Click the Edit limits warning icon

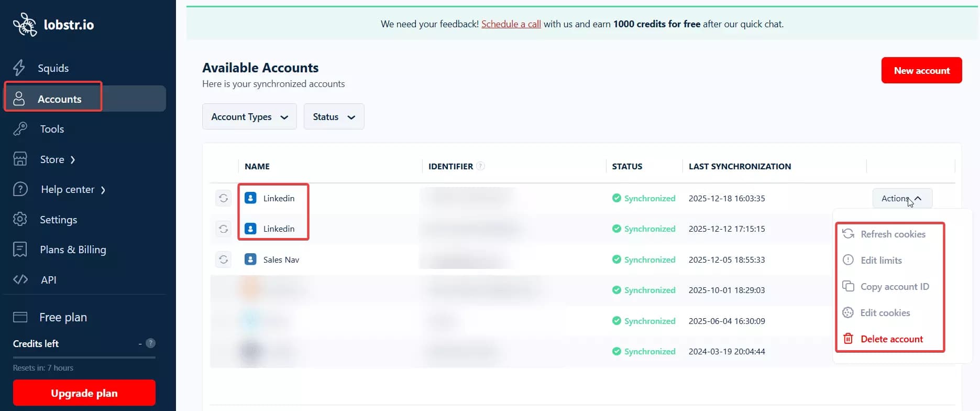tap(847, 260)
